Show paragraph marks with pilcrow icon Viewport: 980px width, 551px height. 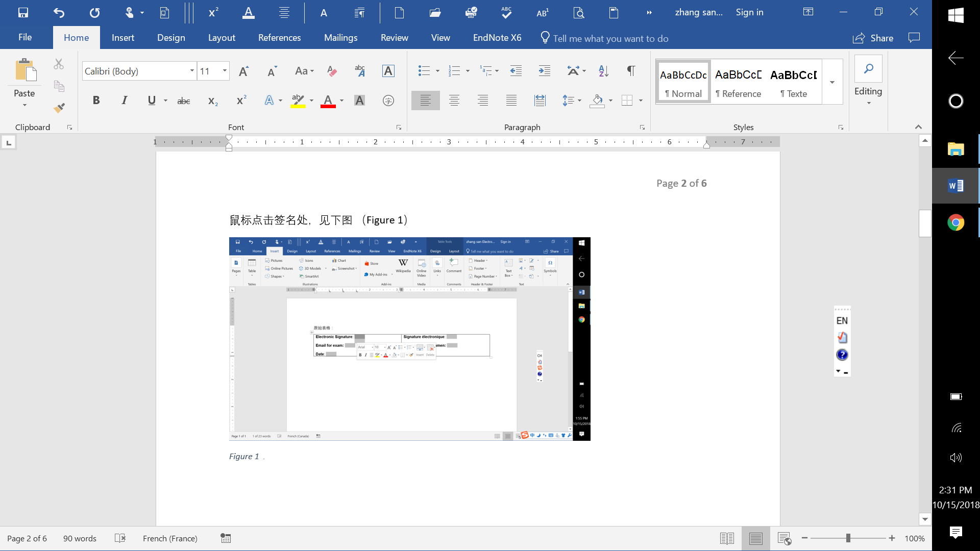pyautogui.click(x=631, y=71)
